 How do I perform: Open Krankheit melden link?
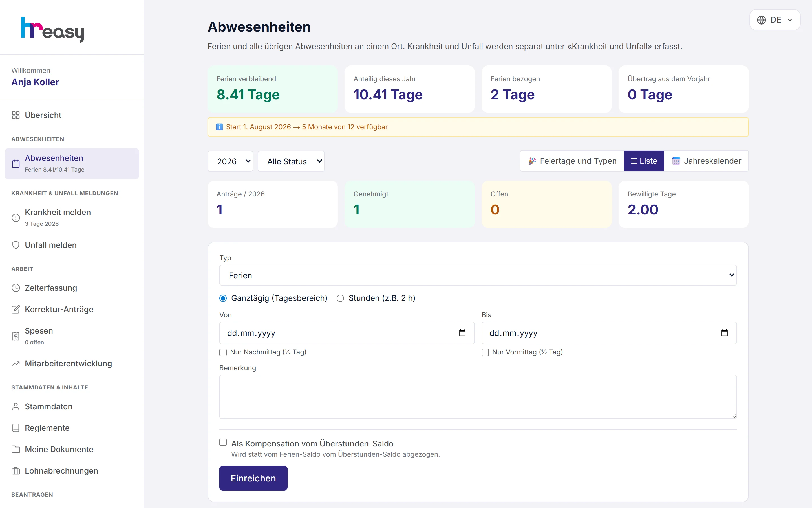[x=72, y=218]
